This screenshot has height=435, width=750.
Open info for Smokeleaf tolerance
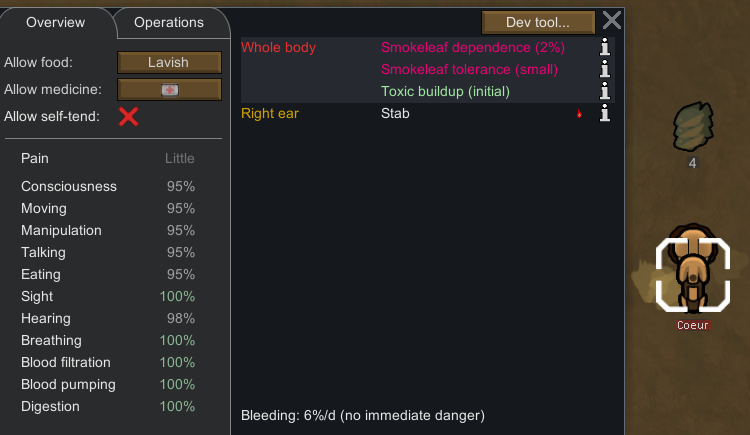[x=605, y=69]
